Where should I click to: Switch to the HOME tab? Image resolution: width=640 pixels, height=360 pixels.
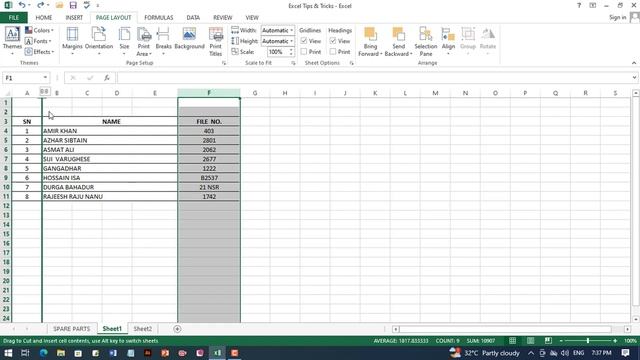pos(44,18)
